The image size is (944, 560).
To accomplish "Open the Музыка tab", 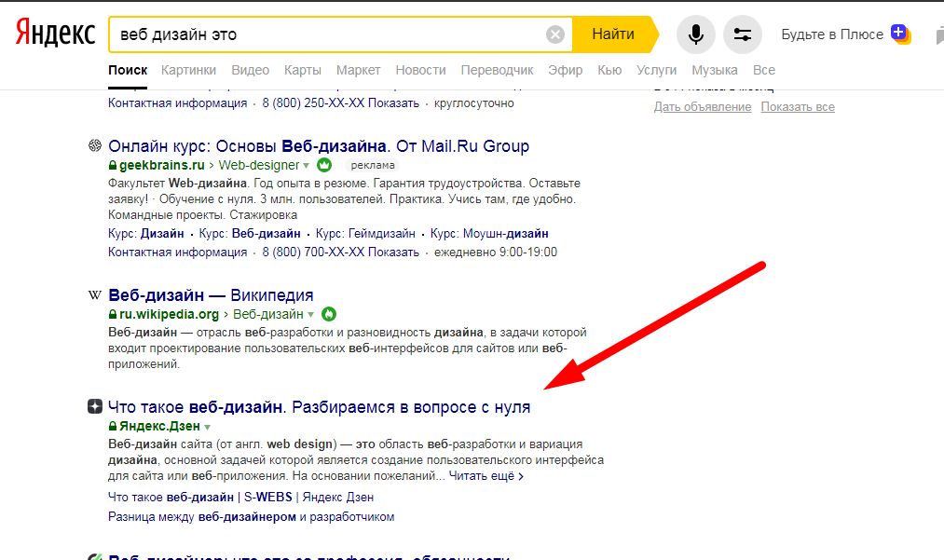I will click(x=715, y=70).
